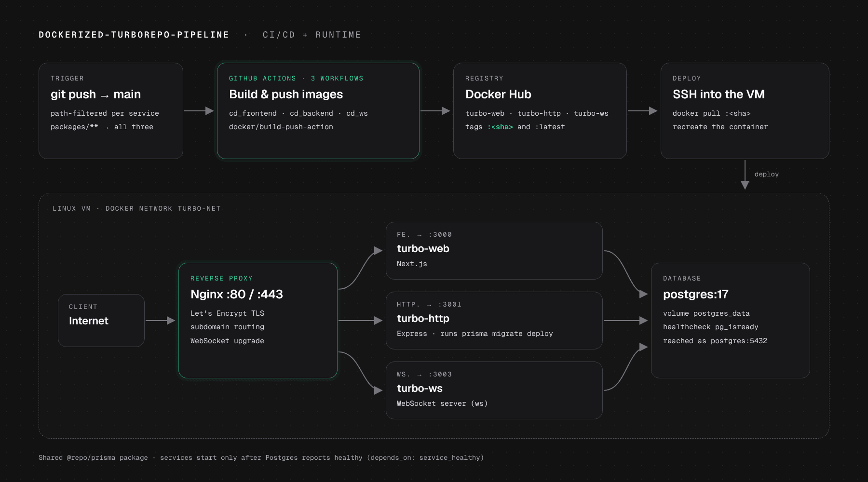868x482 pixels.
Task: Click the 'docker pull :<sha>' text
Action: (x=712, y=113)
